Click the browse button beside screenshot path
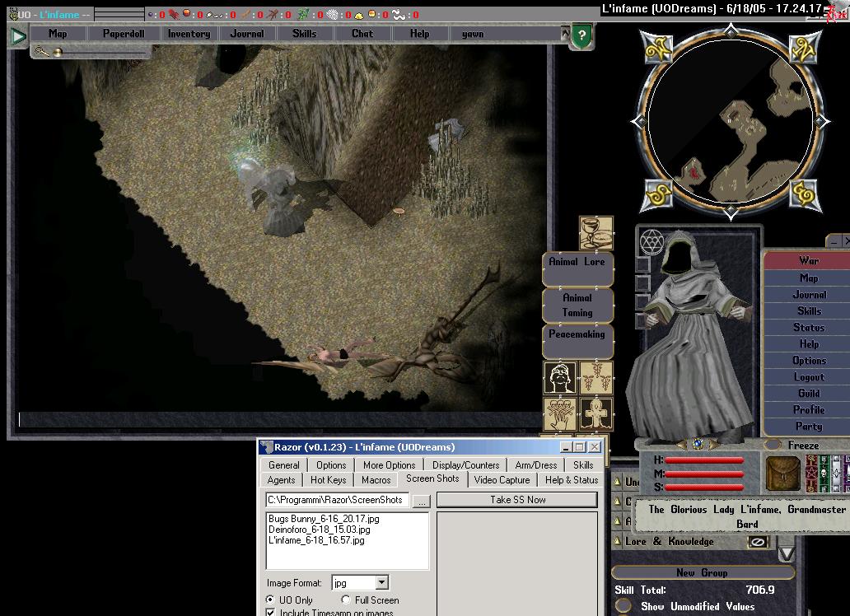This screenshot has width=850, height=616. pyautogui.click(x=421, y=501)
